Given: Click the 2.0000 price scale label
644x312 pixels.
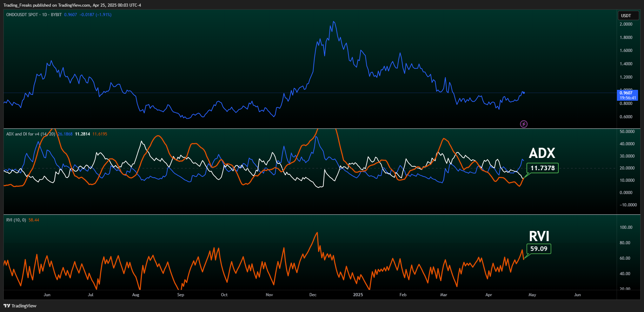Looking at the screenshot, I should (x=626, y=24).
